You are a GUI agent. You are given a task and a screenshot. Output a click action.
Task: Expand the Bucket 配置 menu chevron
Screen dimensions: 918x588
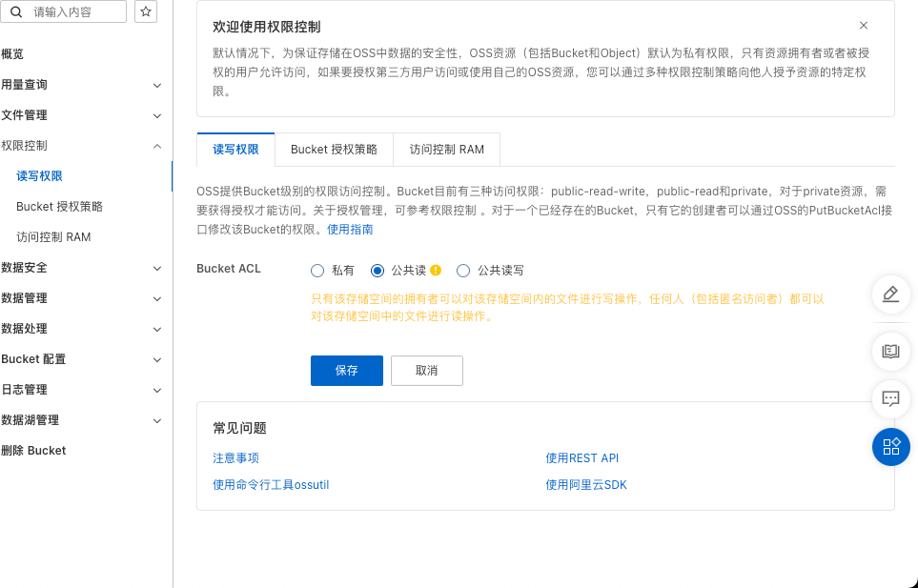click(x=157, y=360)
